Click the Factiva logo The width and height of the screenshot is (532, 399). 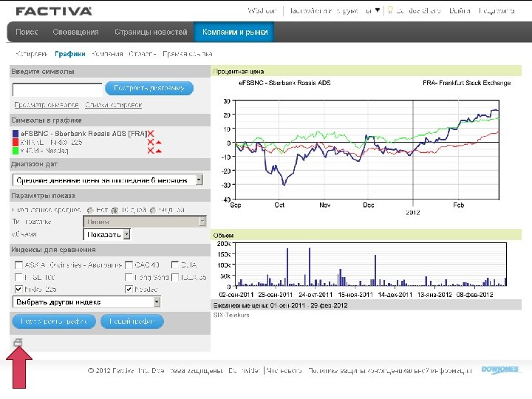(54, 11)
